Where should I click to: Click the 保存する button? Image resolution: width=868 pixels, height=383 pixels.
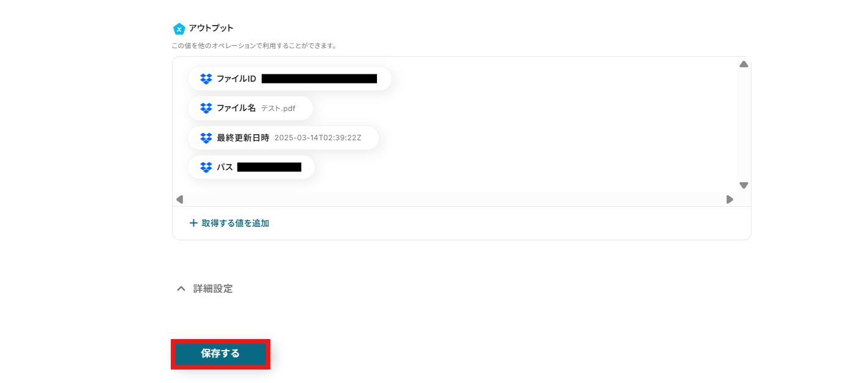pos(220,354)
